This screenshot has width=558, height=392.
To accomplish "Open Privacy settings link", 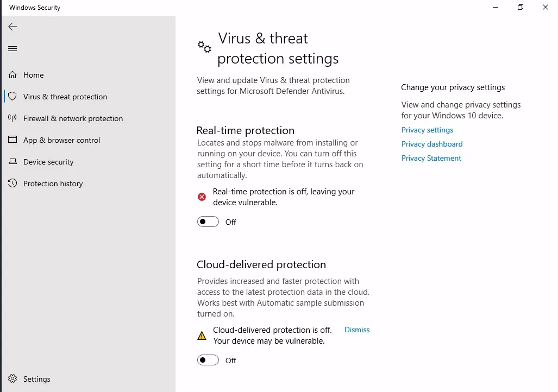I will [427, 130].
